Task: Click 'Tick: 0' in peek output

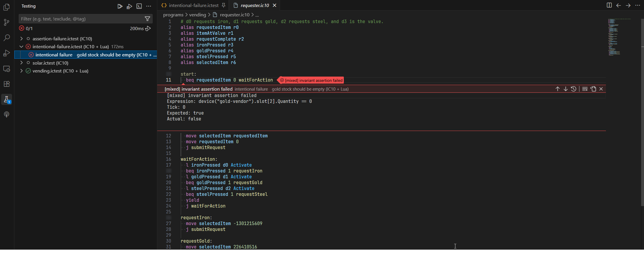Action: click(x=176, y=107)
